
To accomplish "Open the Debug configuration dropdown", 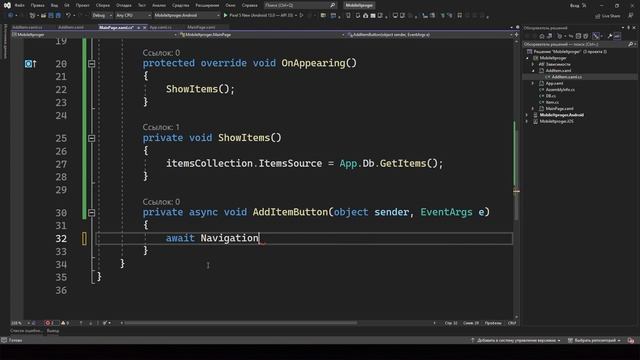I will [x=102, y=16].
